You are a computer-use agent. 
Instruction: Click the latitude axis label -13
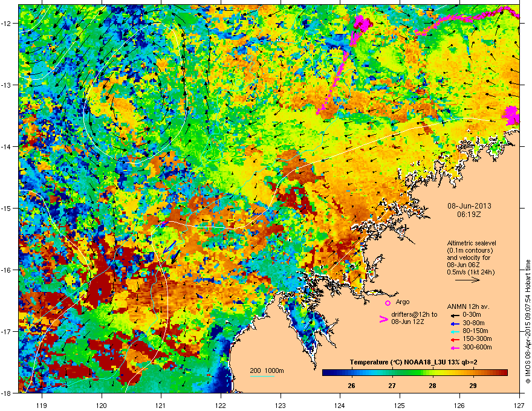coord(6,85)
